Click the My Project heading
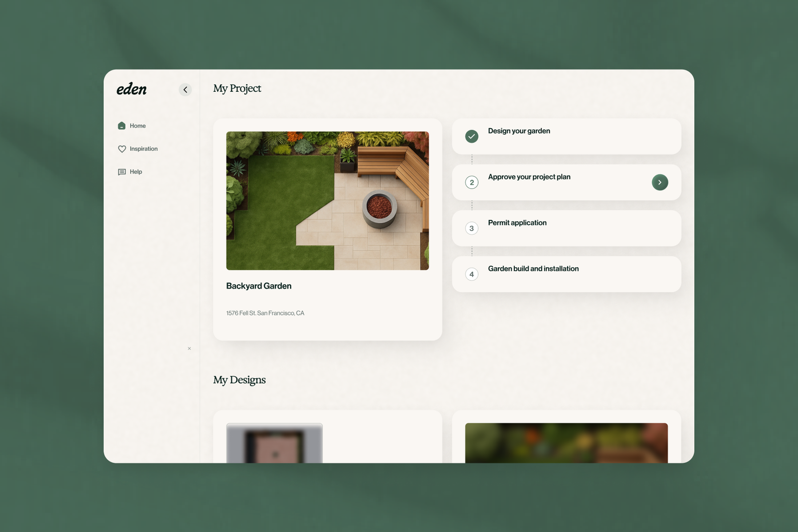The height and width of the screenshot is (532, 798). pos(237,89)
